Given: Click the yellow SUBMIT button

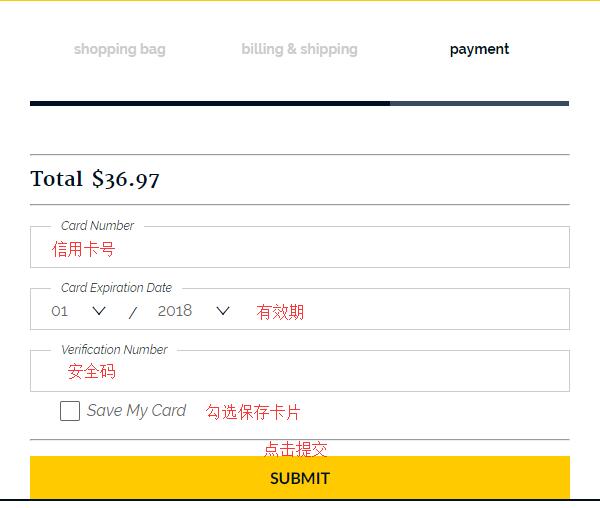Looking at the screenshot, I should coord(300,477).
